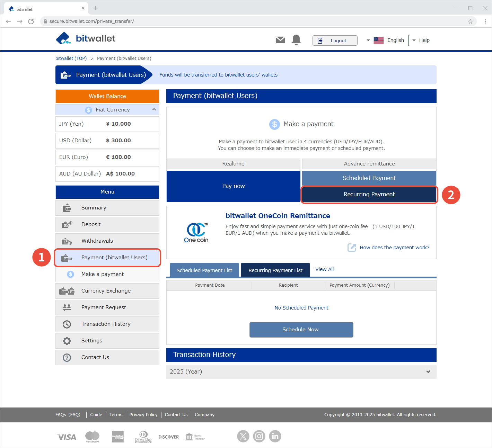Viewport: 492px width, 448px height.
Task: Click the Settings gear icon
Action: pos(67,341)
